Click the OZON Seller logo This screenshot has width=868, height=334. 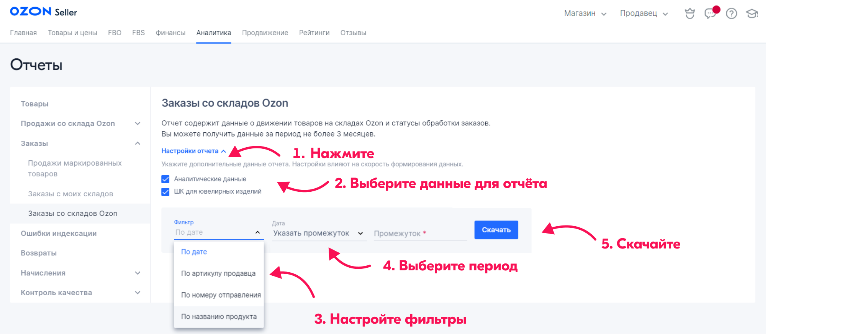click(x=43, y=12)
